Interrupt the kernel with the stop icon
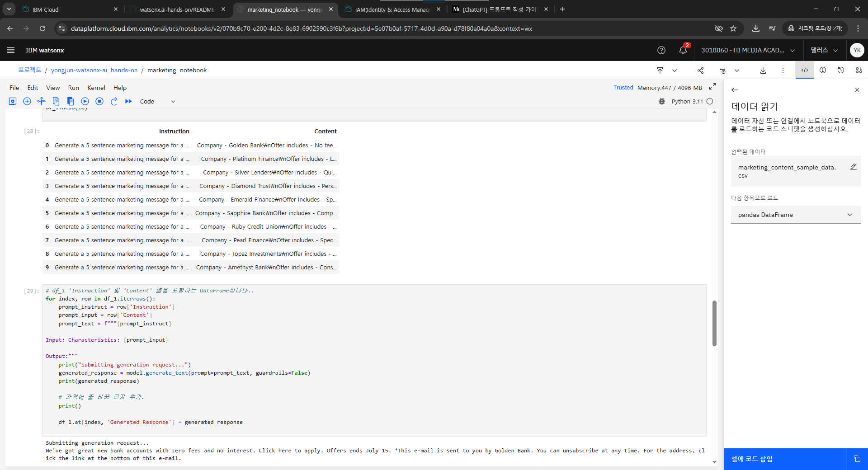Screen dimensions: 868x470 99,101
